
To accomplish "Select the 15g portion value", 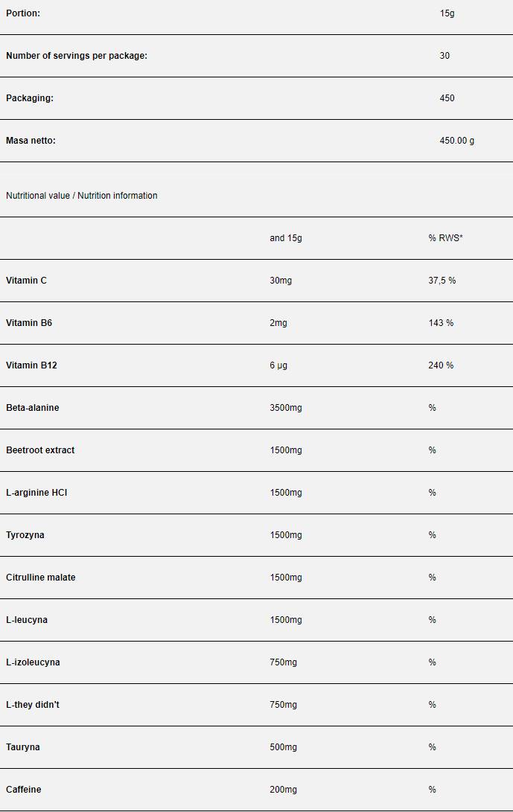I will pos(447,13).
